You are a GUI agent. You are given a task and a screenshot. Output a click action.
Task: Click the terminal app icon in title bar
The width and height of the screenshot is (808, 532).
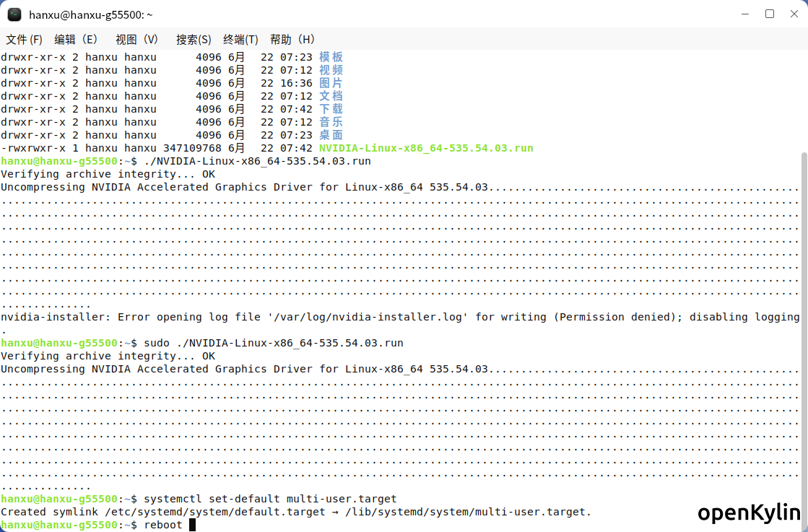tap(14, 14)
